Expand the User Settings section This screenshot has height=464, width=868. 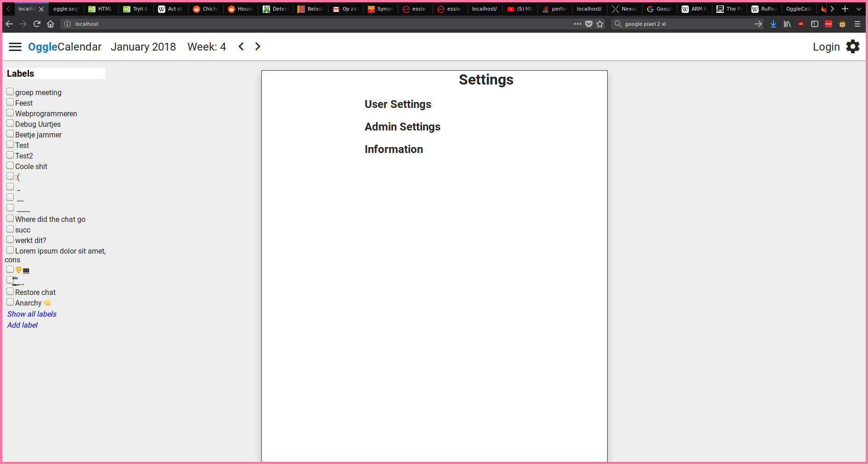coord(398,104)
